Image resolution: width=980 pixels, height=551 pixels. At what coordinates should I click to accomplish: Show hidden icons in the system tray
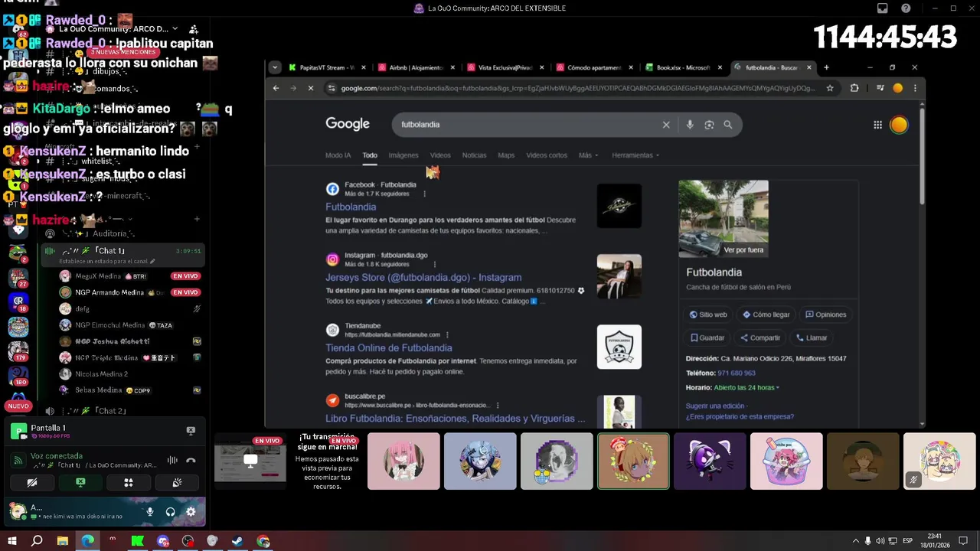[855, 541]
